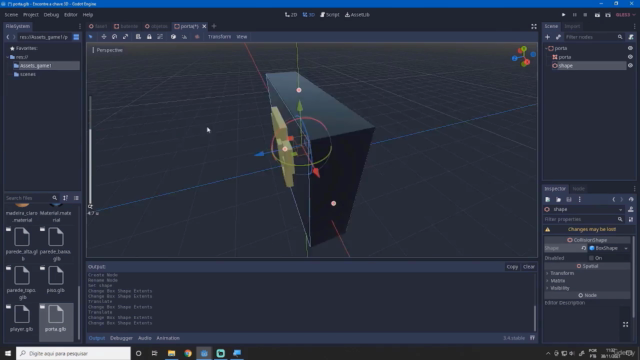Activate the Move mode tool
The width and height of the screenshot is (640, 360).
pos(104,37)
